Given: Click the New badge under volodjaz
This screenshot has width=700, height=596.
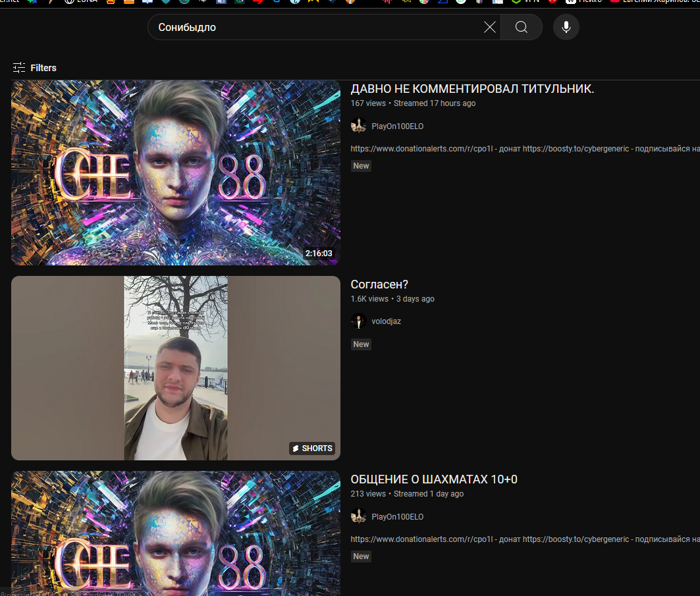Looking at the screenshot, I should coord(361,344).
